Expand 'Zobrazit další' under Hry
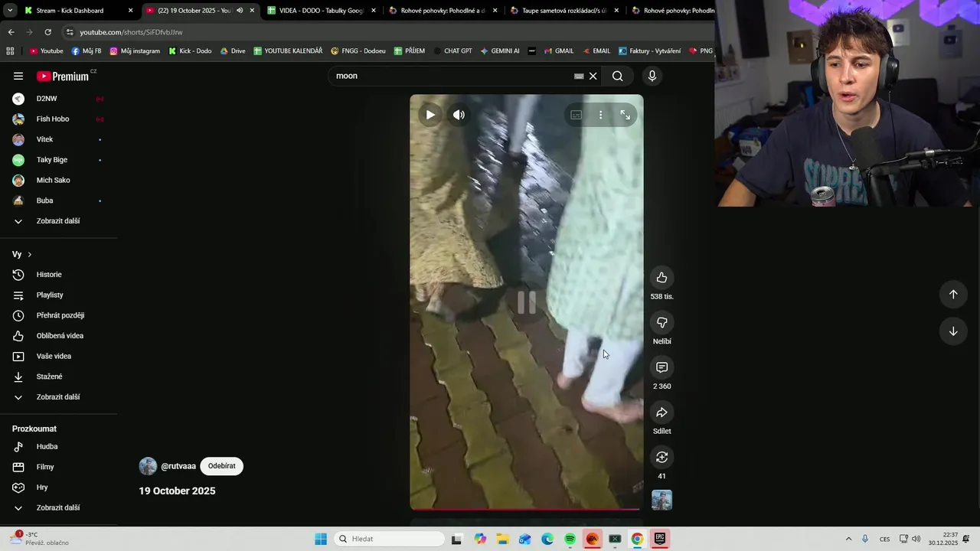Screen dimensions: 980x551 pos(58,507)
